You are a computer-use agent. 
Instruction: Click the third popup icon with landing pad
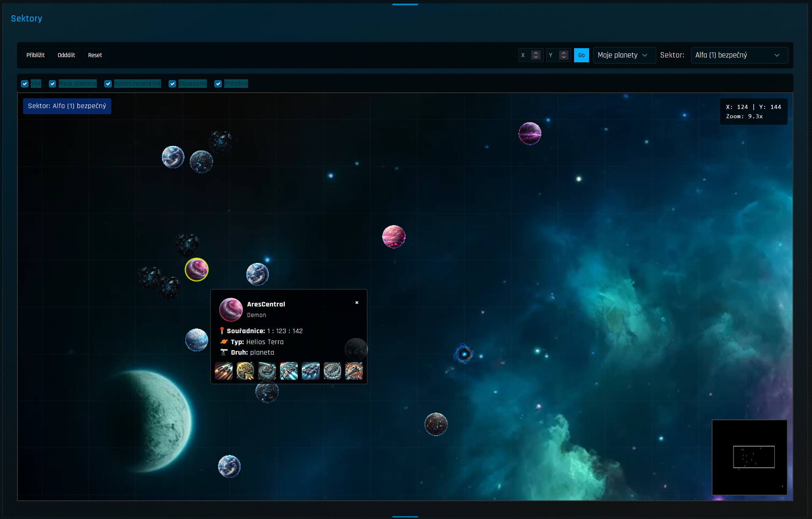pos(267,371)
